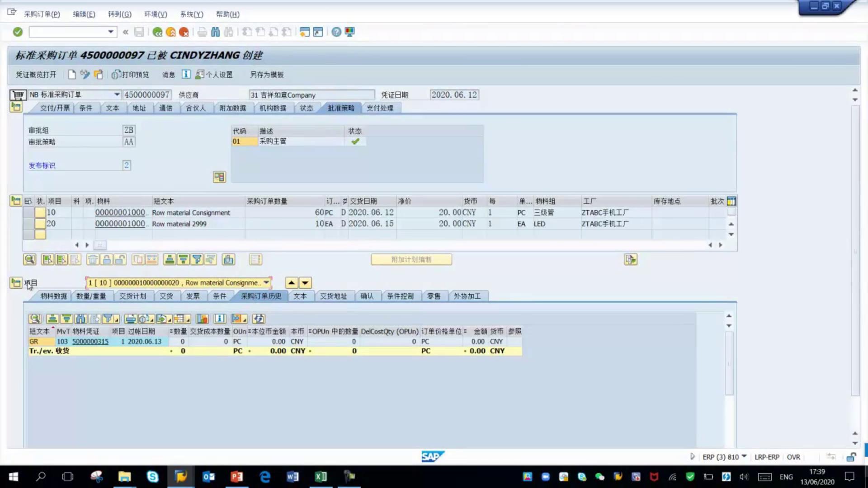Click the Find binoculars icon
The height and width of the screenshot is (488, 868).
(x=215, y=32)
